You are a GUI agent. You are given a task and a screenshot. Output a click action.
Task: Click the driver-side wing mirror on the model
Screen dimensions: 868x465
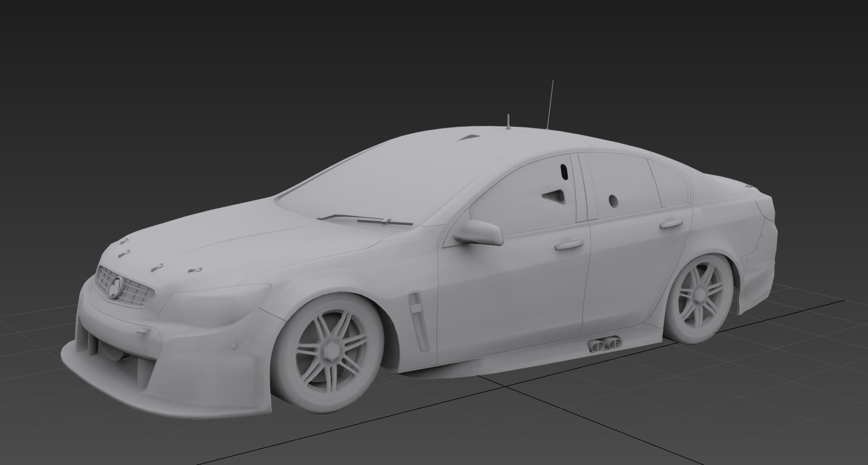pyautogui.click(x=479, y=233)
